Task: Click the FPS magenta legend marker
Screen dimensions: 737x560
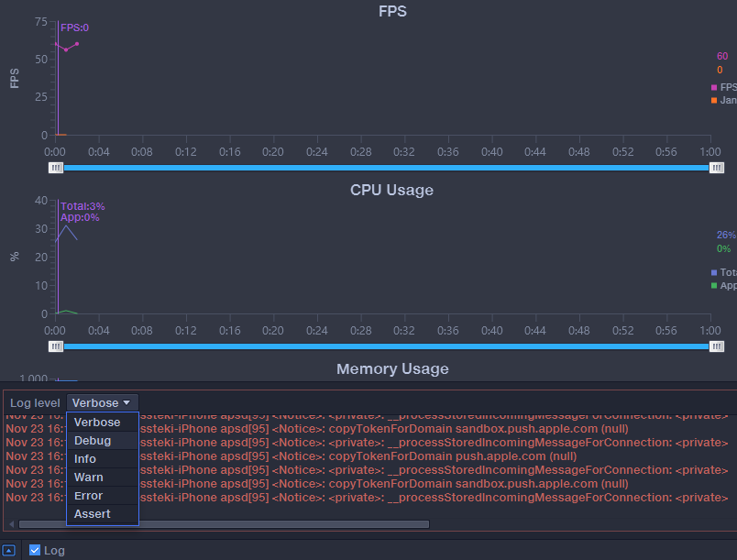Action: [x=714, y=88]
